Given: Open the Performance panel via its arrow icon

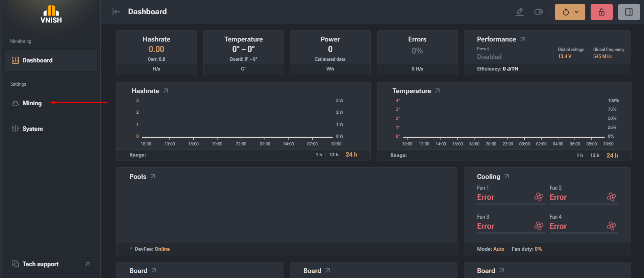Looking at the screenshot, I should (x=522, y=39).
